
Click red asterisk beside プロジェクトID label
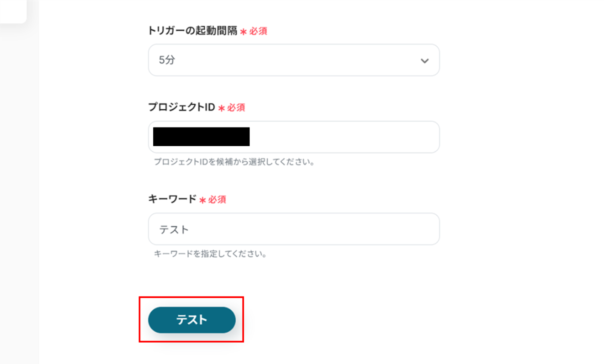[x=222, y=108]
